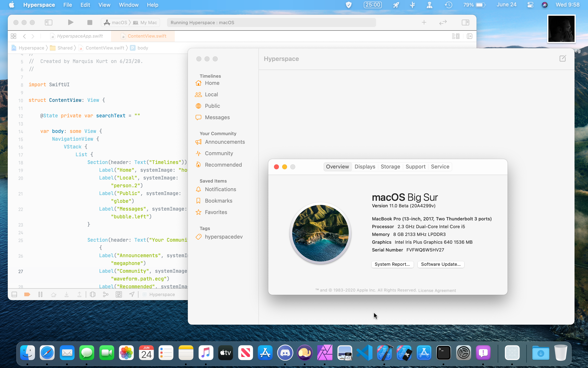
Task: Open debug memory graph
Action: [x=105, y=294]
